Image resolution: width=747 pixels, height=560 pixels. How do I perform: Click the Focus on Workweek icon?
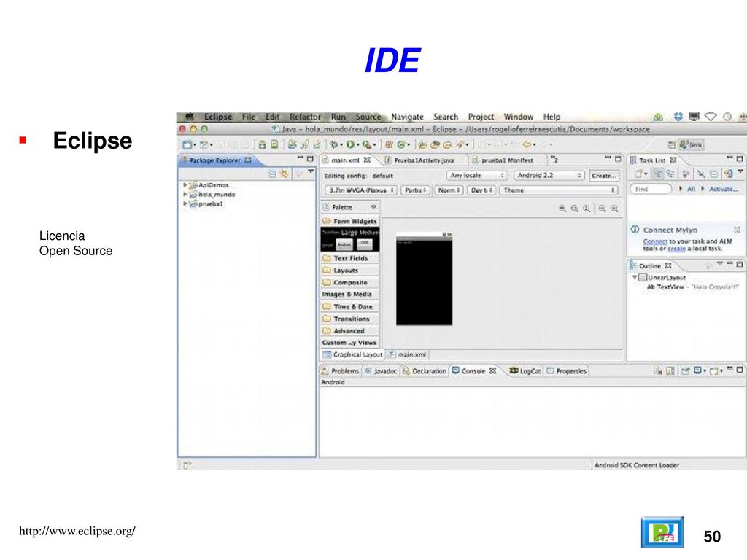pos(686,174)
